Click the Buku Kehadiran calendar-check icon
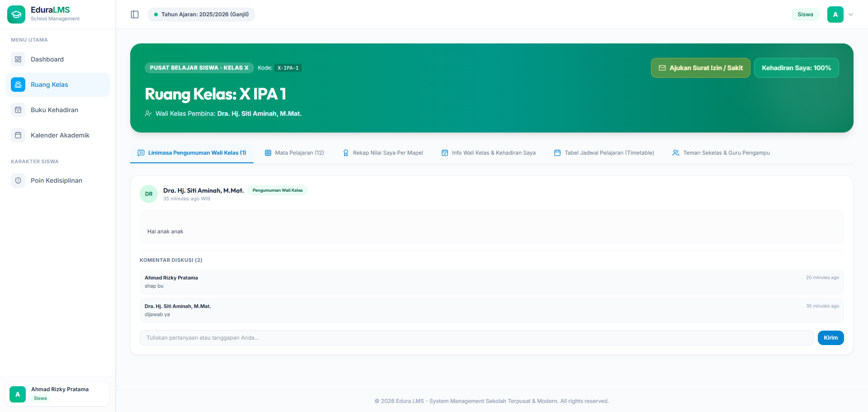This screenshot has width=868, height=412. click(x=18, y=110)
